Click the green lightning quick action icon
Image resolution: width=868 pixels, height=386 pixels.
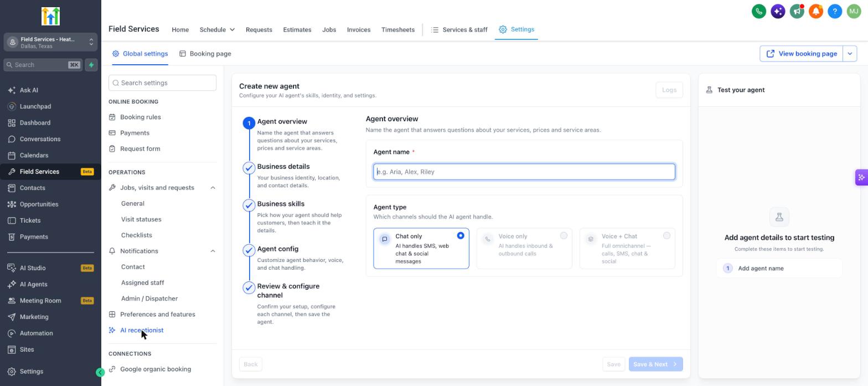(91, 65)
